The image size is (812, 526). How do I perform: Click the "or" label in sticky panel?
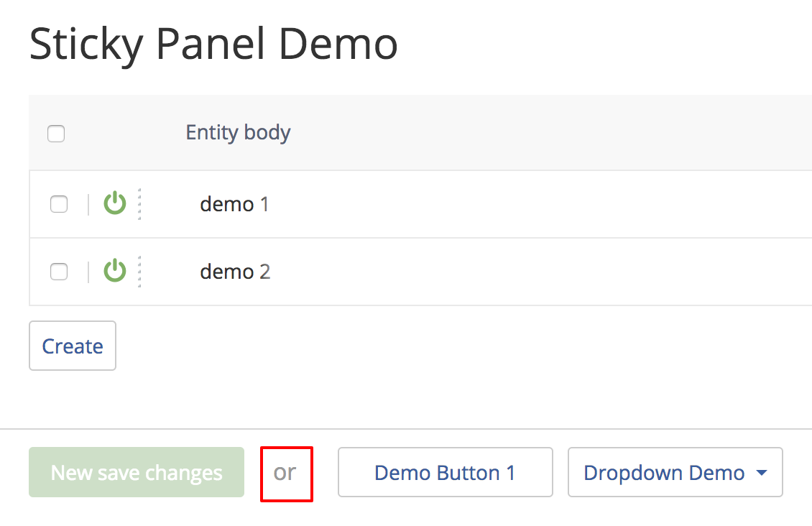[285, 473]
